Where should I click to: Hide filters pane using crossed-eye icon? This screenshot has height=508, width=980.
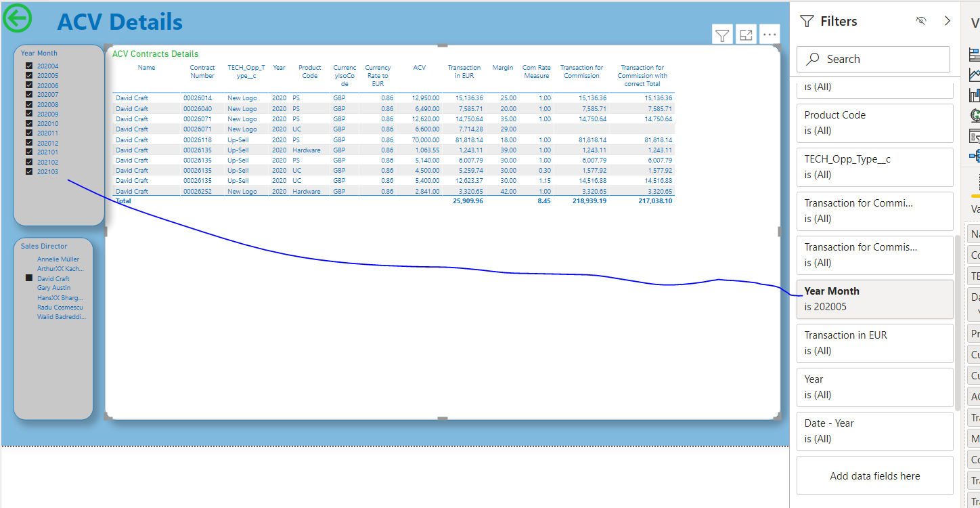(x=920, y=21)
